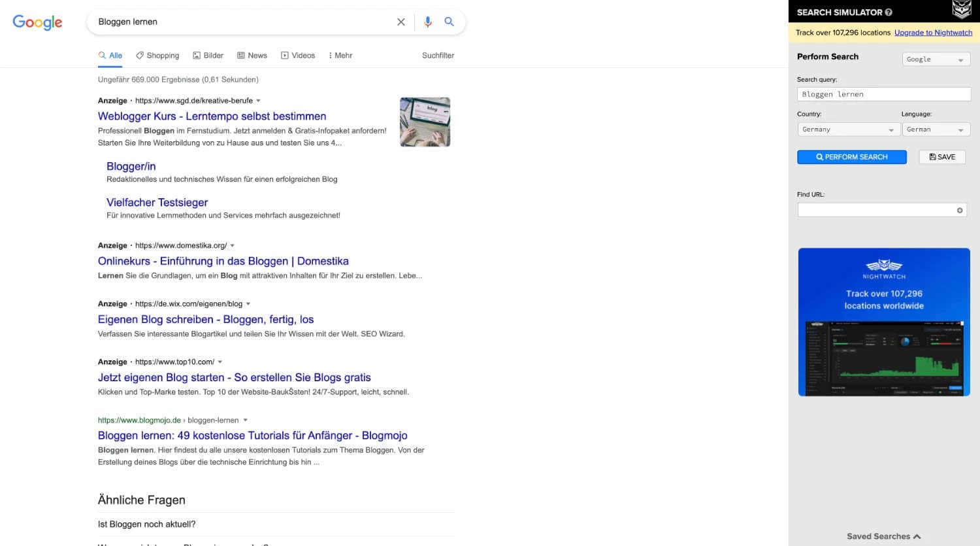Open the Country dropdown showing Germany
Screen dimensions: 980x546
coord(847,129)
